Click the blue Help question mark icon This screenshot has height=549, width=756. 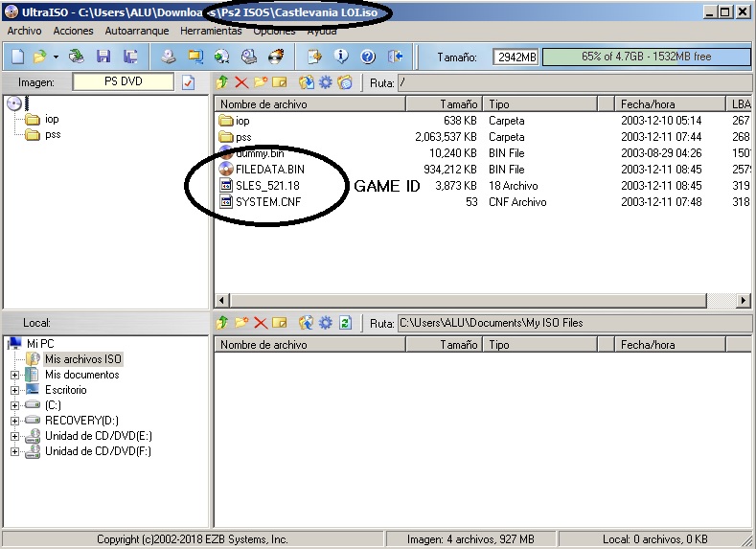pos(367,57)
